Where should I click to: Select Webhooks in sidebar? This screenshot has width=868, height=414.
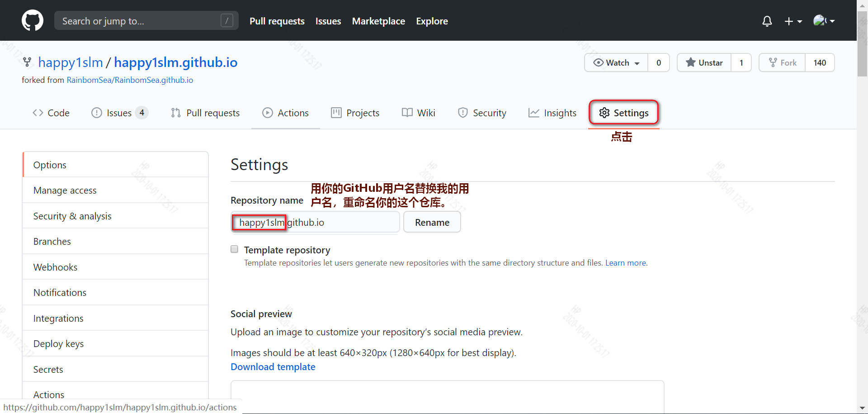(x=115, y=267)
